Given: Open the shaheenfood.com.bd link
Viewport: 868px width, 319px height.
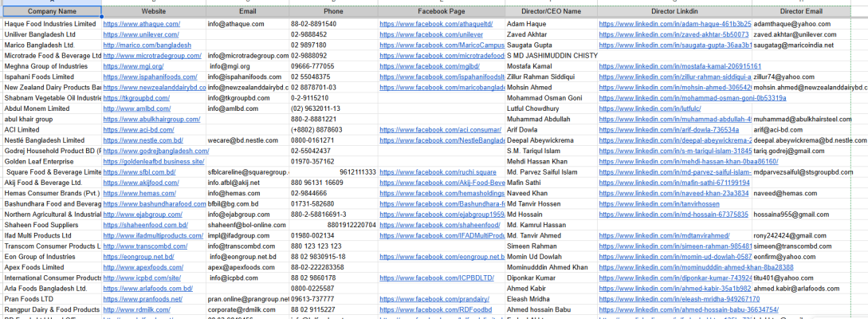Looking at the screenshot, I should (x=146, y=225).
